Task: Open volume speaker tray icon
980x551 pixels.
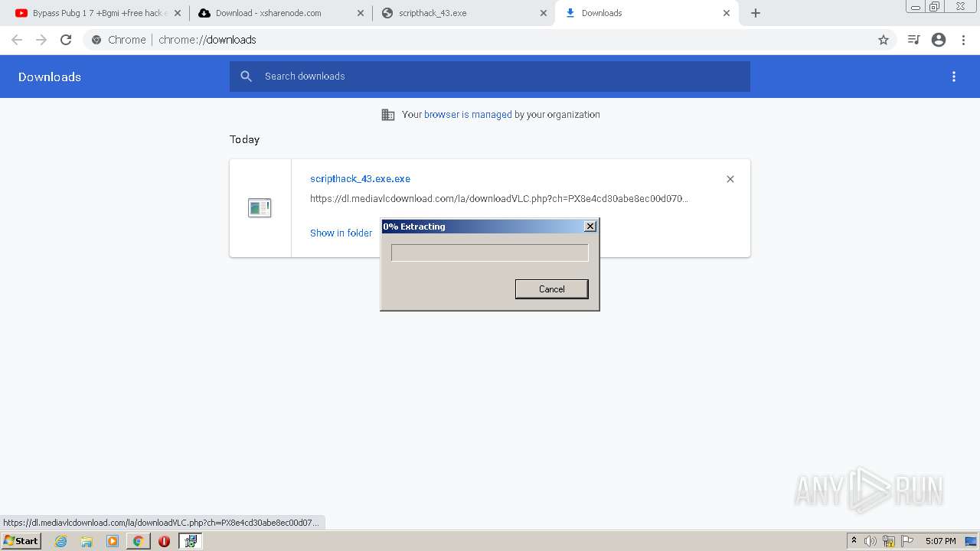Action: (871, 541)
